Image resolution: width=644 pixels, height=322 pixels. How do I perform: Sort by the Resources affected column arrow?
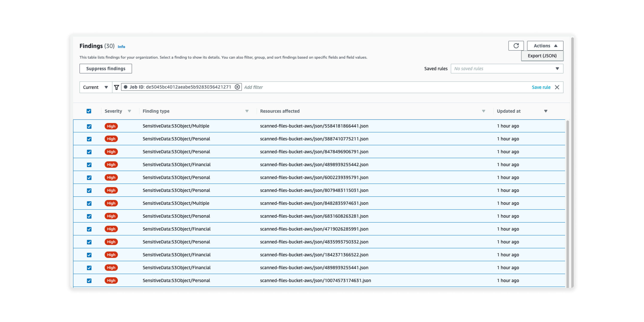[483, 111]
